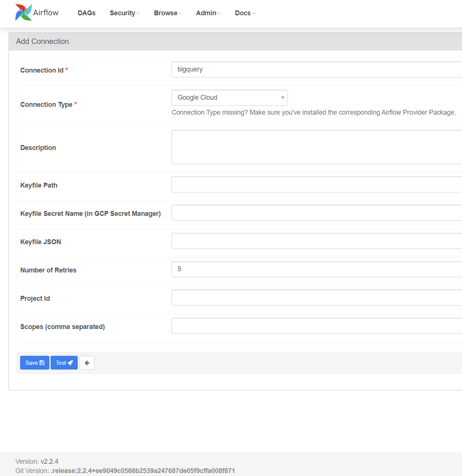
Task: Click the Airflow pinwheel logo
Action: (x=23, y=12)
